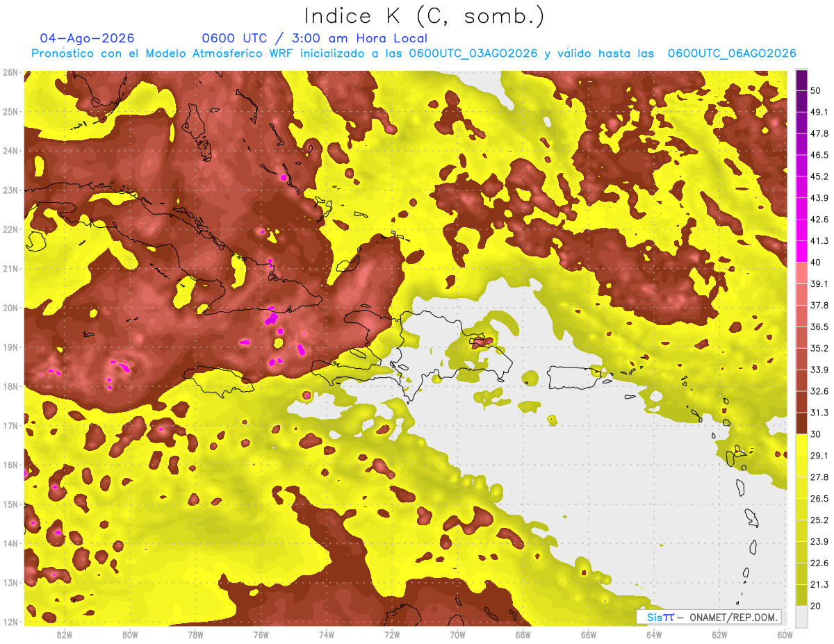Click the '50' value on the color scale
The image size is (834, 644).
click(817, 90)
